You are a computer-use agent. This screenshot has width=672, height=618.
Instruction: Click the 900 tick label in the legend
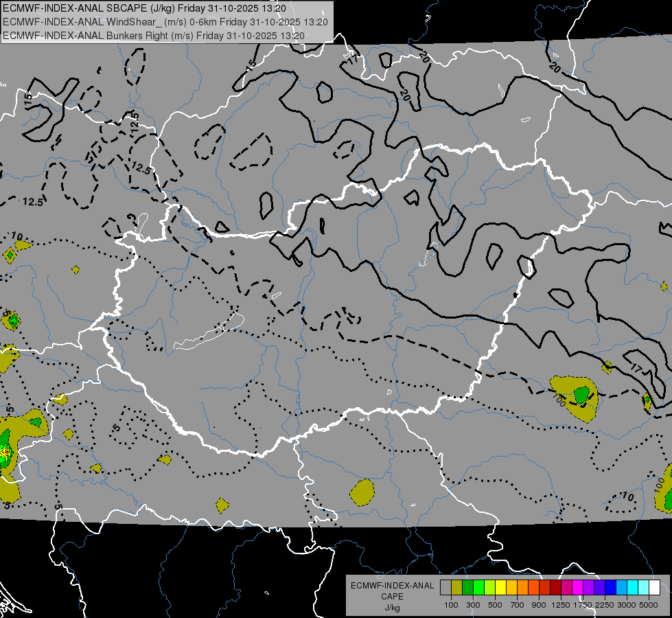tap(539, 605)
